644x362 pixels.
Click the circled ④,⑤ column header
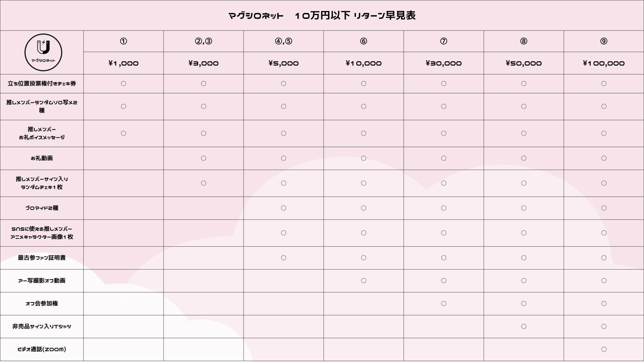pos(283,41)
